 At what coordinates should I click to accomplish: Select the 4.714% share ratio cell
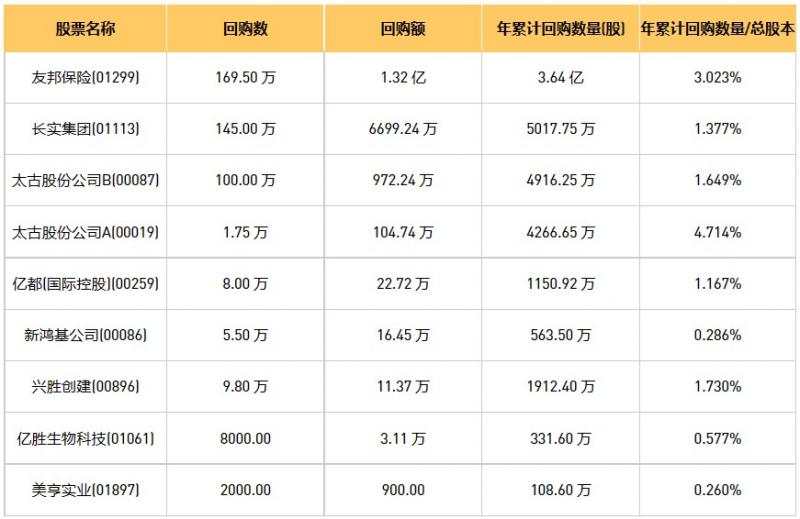click(x=717, y=232)
